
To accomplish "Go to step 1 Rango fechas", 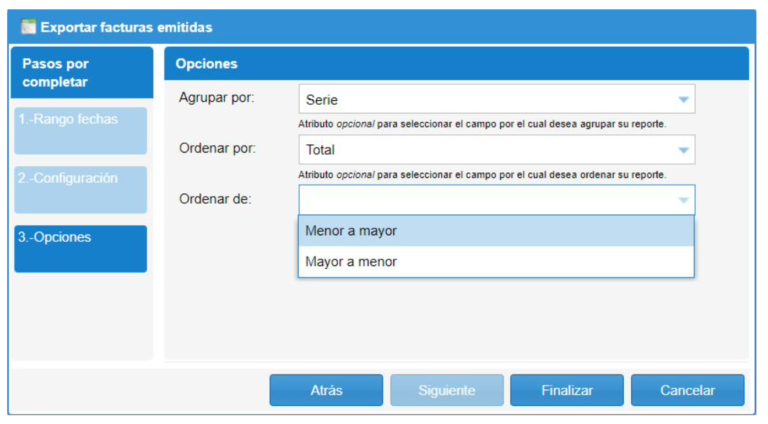I will pyautogui.click(x=81, y=130).
